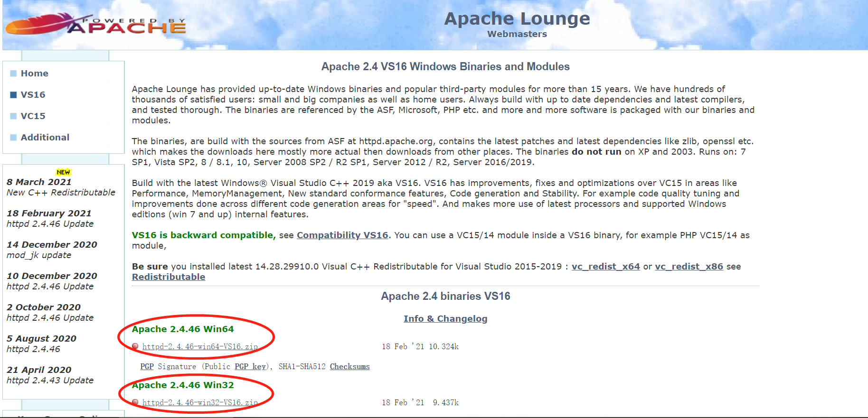This screenshot has width=868, height=418.
Task: Open the 10 December 2020 news entry
Action: (52, 276)
